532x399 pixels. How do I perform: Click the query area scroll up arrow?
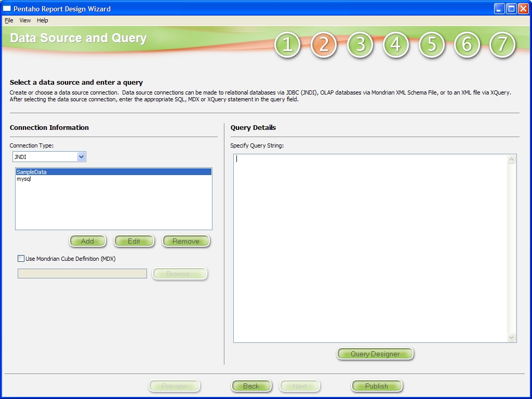pyautogui.click(x=512, y=159)
